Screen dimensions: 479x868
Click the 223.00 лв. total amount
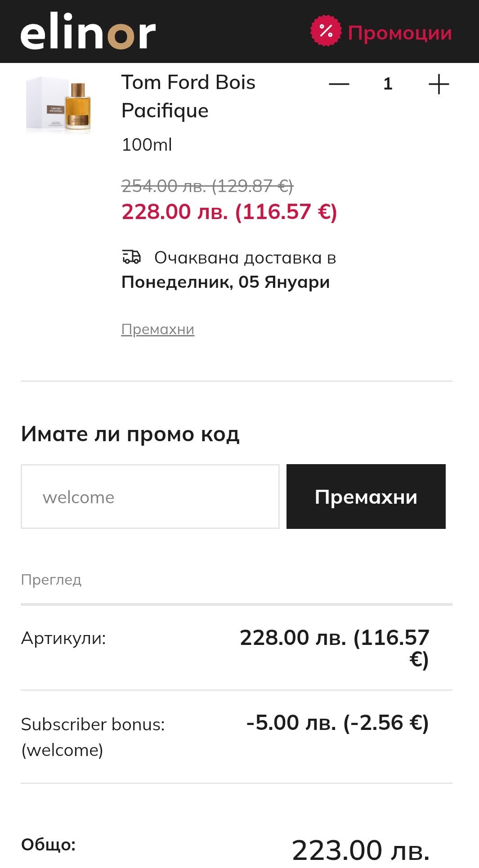(x=360, y=850)
